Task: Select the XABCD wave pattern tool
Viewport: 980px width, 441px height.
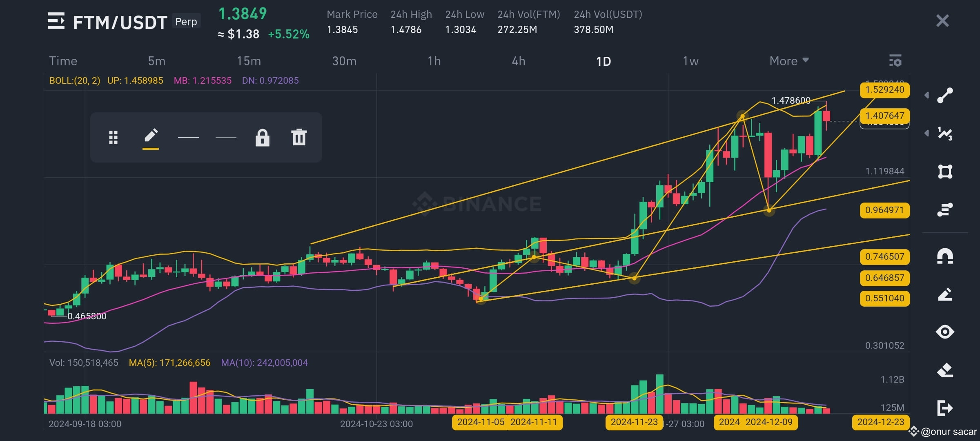Action: [945, 133]
